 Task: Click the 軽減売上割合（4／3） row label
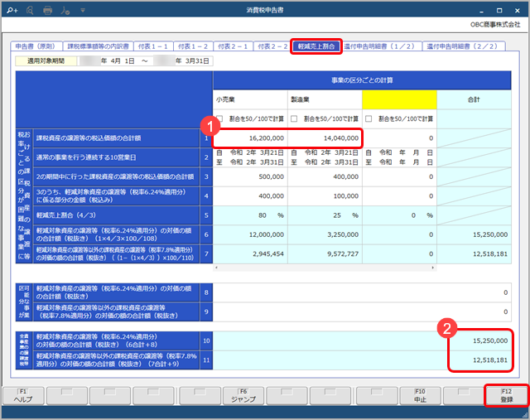coord(116,215)
